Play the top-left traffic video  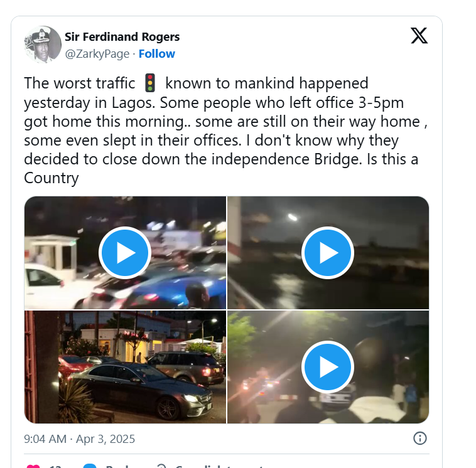coord(125,252)
